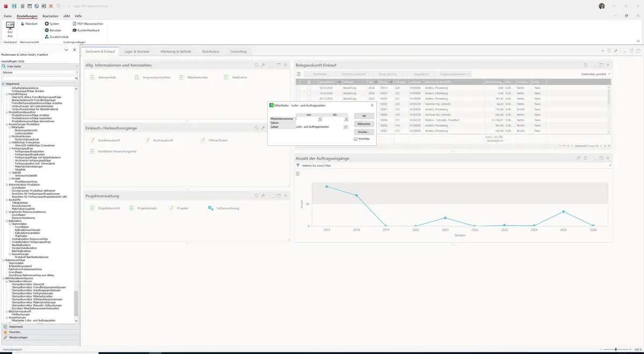Image resolution: width=644 pixels, height=354 pixels.
Task: Open Benutzer settings
Action: pos(53,30)
